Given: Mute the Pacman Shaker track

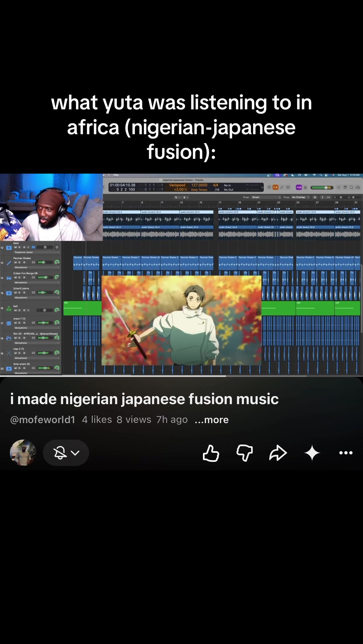Looking at the screenshot, I should pos(15,262).
